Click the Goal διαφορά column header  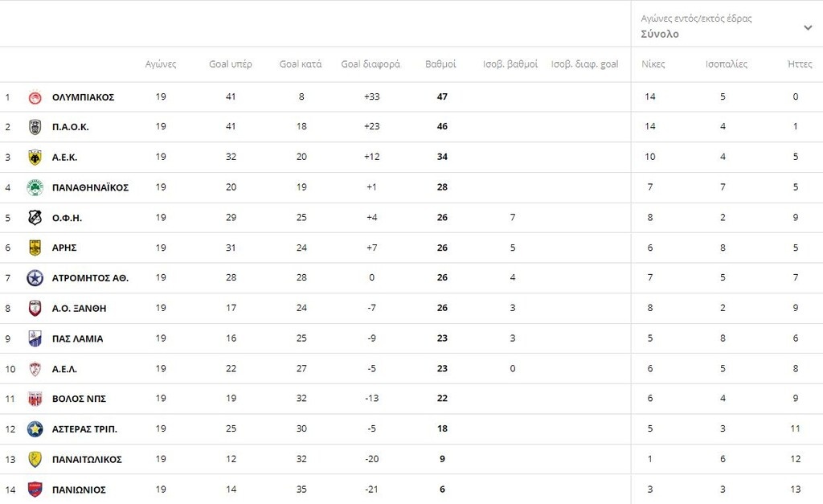click(x=371, y=64)
